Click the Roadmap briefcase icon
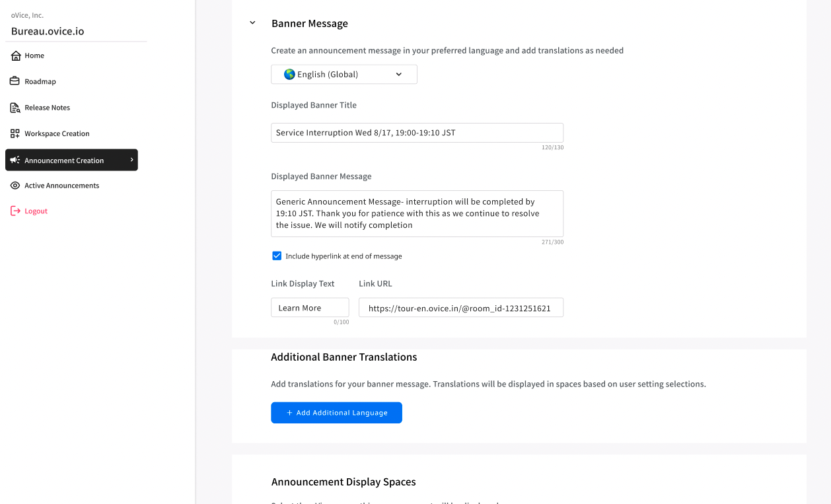Viewport: 831px width, 504px height. (15, 81)
